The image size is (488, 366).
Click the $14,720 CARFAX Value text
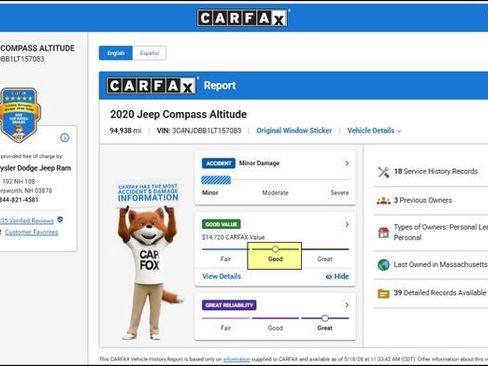coord(233,237)
